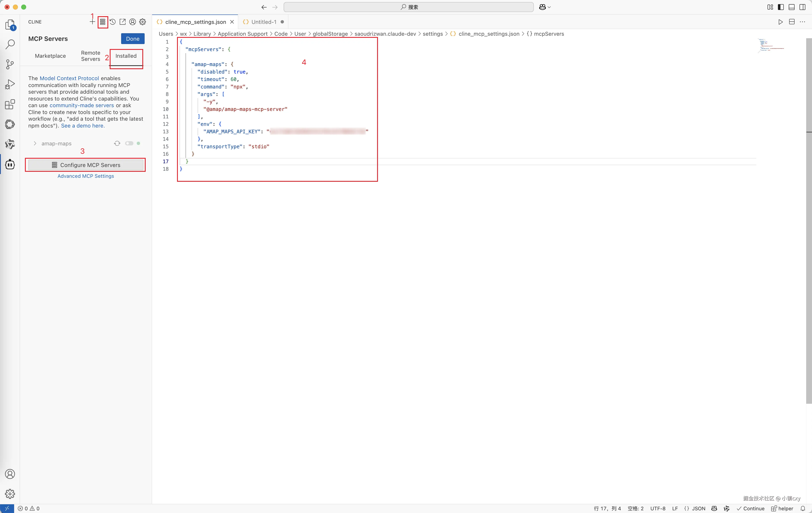
Task: Open Source Control view in activity bar
Action: point(10,64)
